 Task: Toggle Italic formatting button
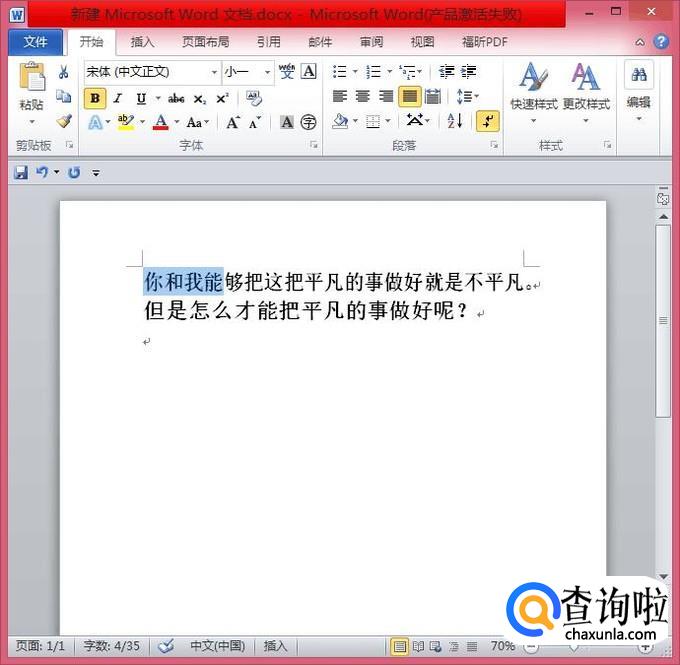pyautogui.click(x=118, y=98)
